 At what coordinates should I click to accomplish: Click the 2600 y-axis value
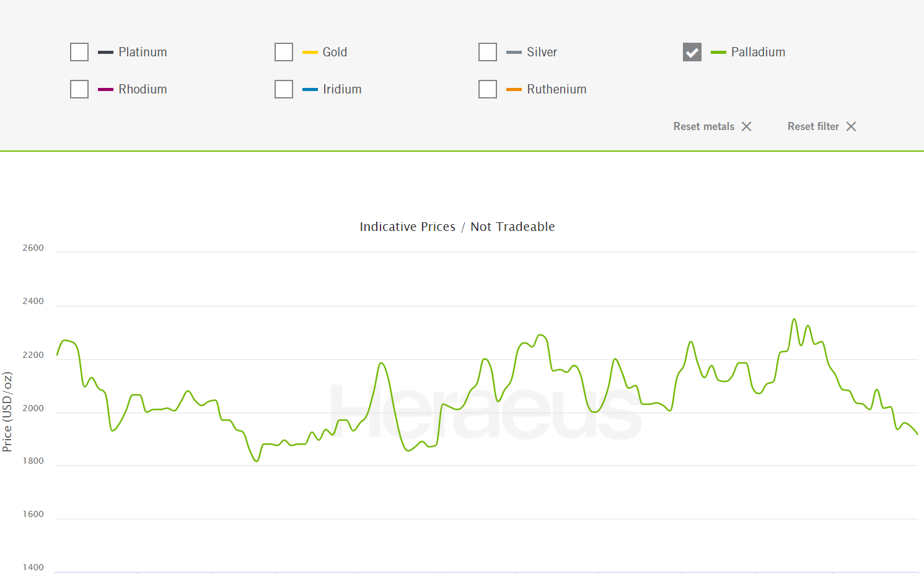click(33, 248)
